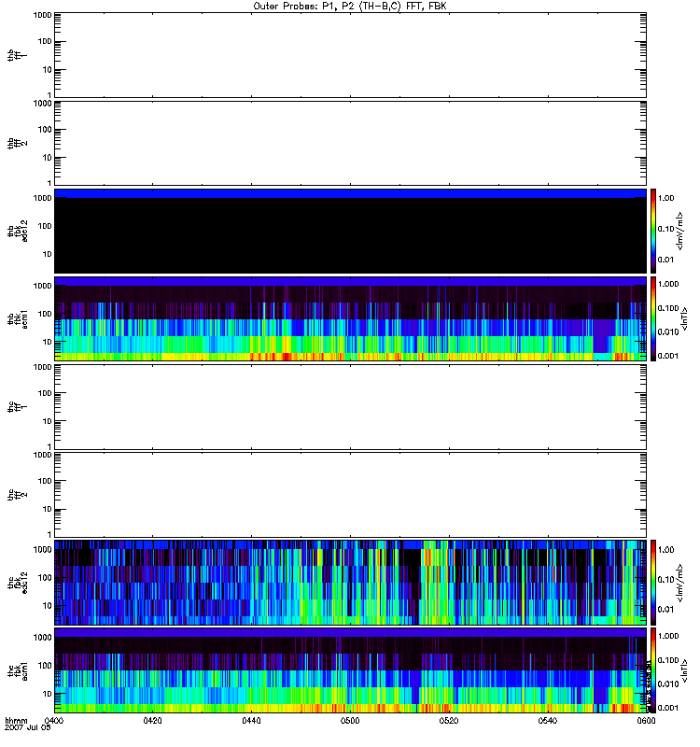This screenshot has height=747, width=700.
Task: Click the '1000' y-tick of thc fbk scm1 panel
Action: point(42,637)
